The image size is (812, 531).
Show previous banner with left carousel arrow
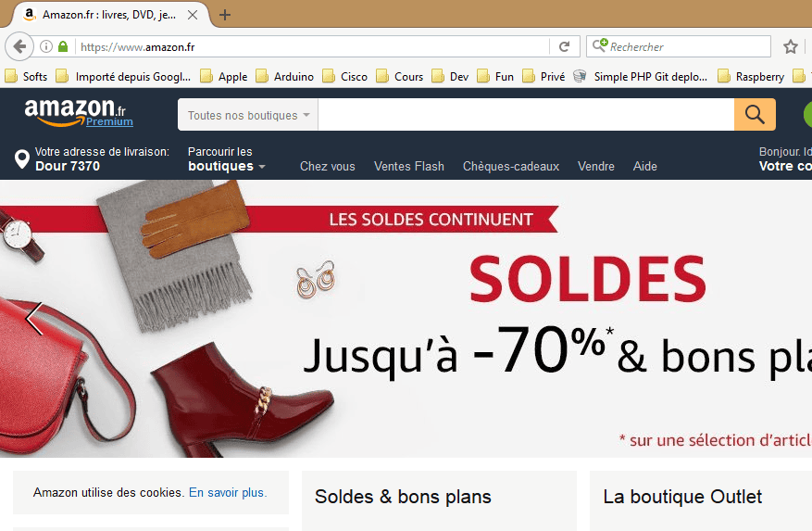pyautogui.click(x=34, y=319)
